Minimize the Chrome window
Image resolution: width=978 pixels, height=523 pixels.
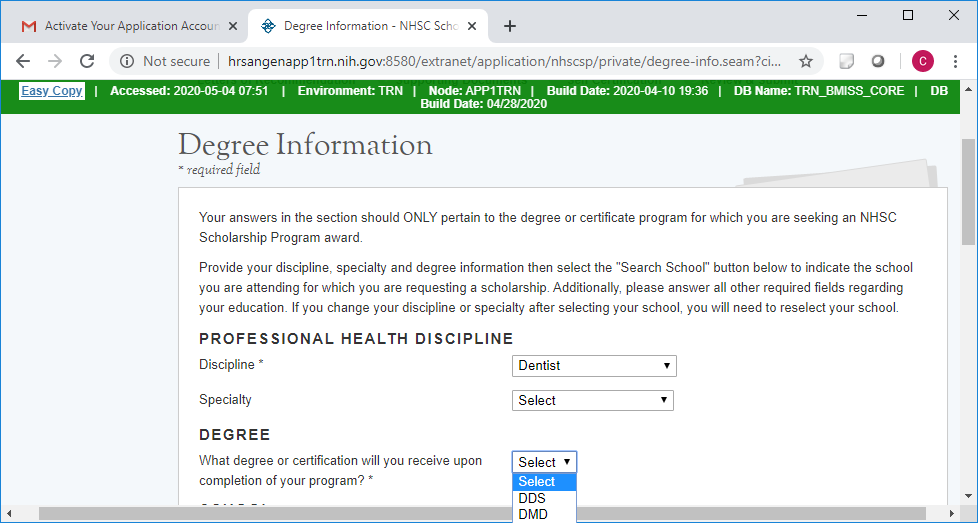click(863, 15)
